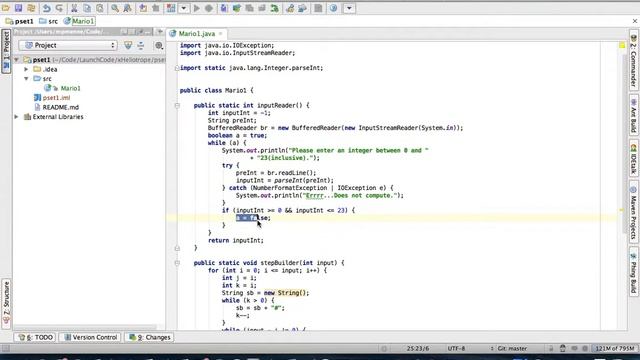Open the dropdown at toolbar's end
Screen dimensions: 640x360
click(x=349, y=8)
